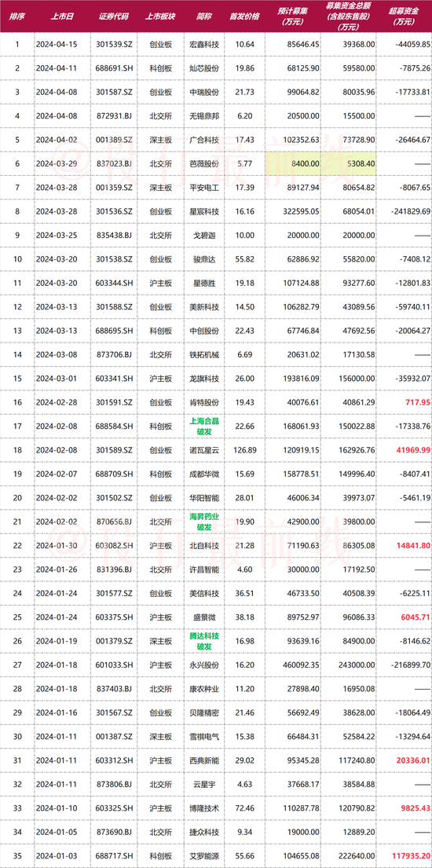The height and width of the screenshot is (868, 432).
Task: Click the 贝隆精密 cell
Action: click(x=203, y=712)
